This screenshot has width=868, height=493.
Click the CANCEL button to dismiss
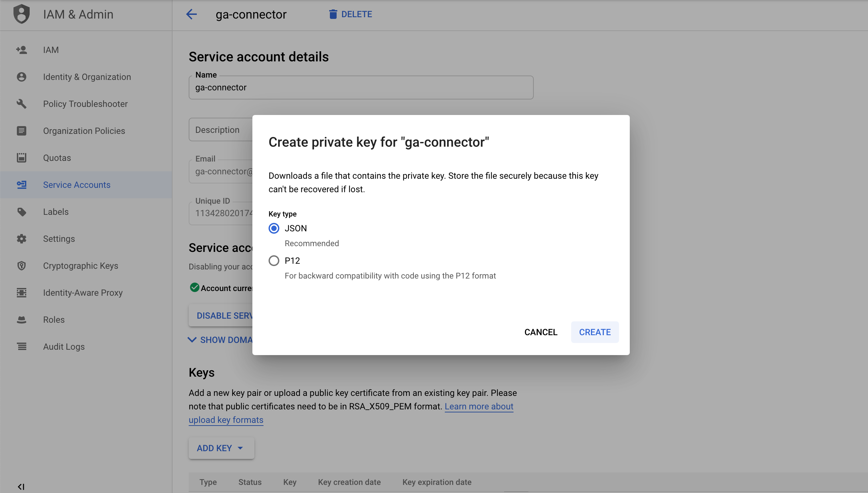pyautogui.click(x=541, y=332)
